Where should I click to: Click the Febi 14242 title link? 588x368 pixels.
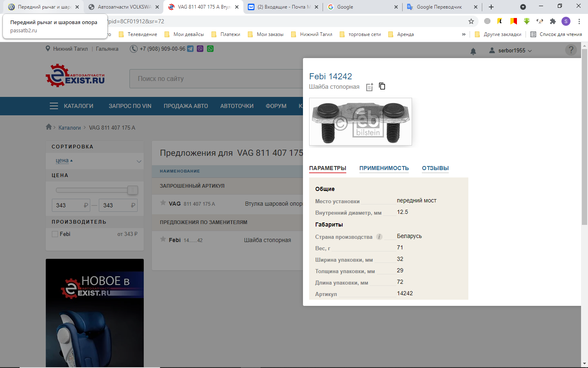330,76
